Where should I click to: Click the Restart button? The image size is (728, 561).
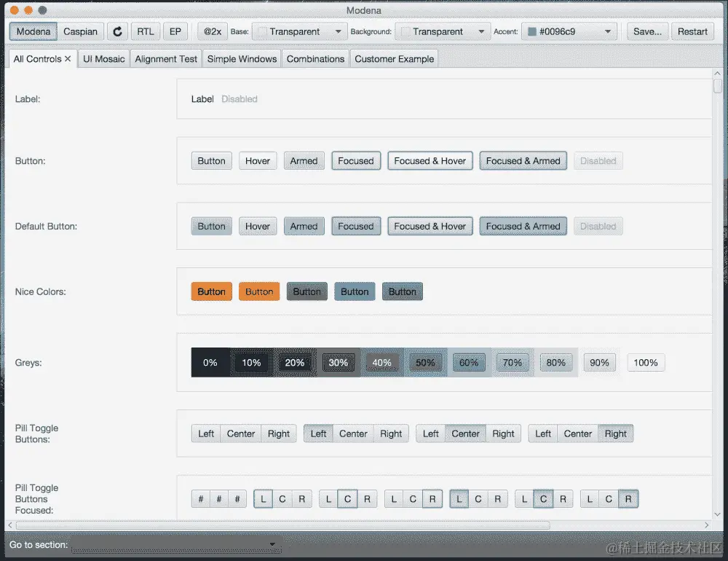pos(692,31)
